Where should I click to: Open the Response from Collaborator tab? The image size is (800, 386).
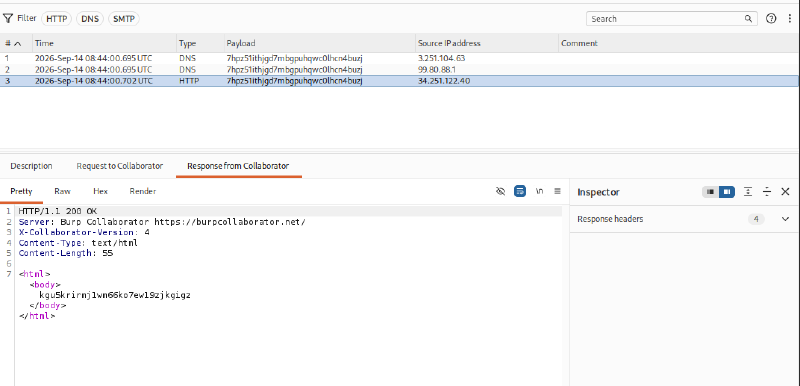click(238, 166)
